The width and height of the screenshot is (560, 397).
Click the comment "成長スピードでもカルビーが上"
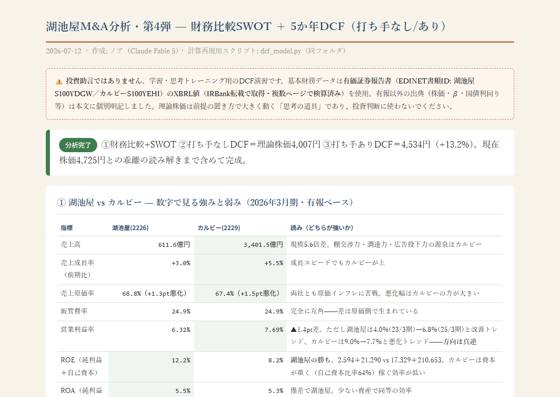click(x=338, y=263)
